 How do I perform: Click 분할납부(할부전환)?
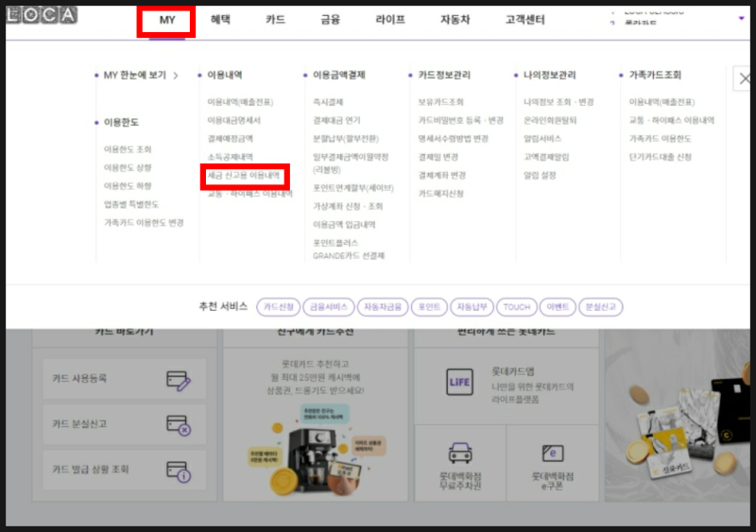click(346, 139)
